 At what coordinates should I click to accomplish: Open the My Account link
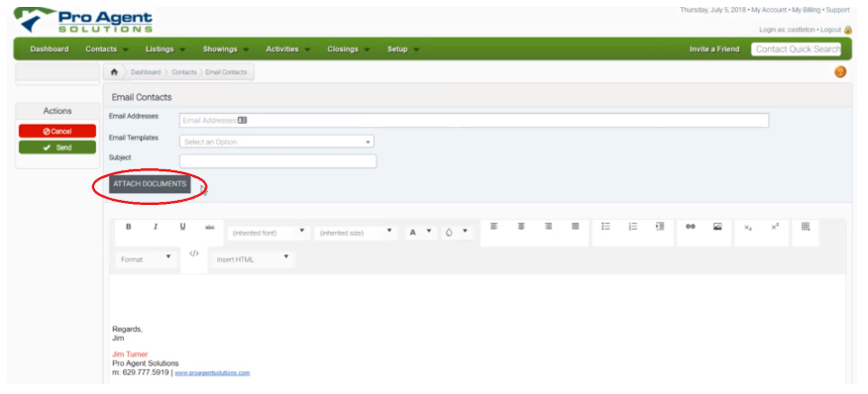click(x=769, y=10)
